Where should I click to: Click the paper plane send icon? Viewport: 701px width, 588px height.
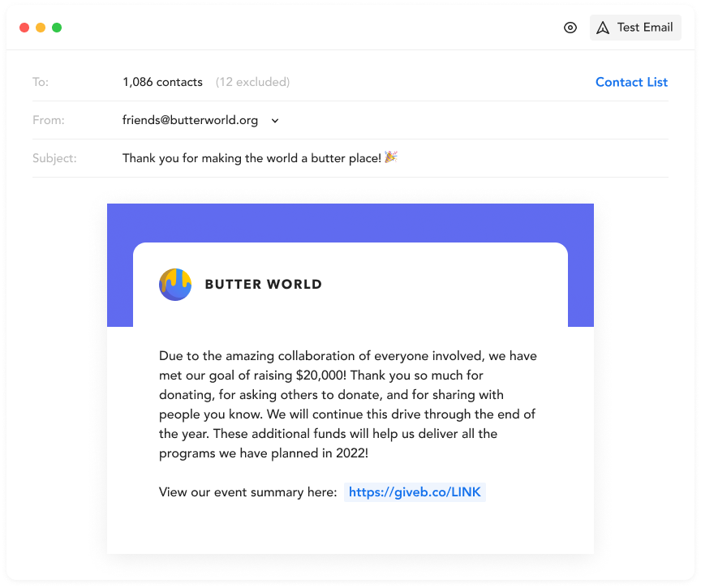click(x=603, y=28)
